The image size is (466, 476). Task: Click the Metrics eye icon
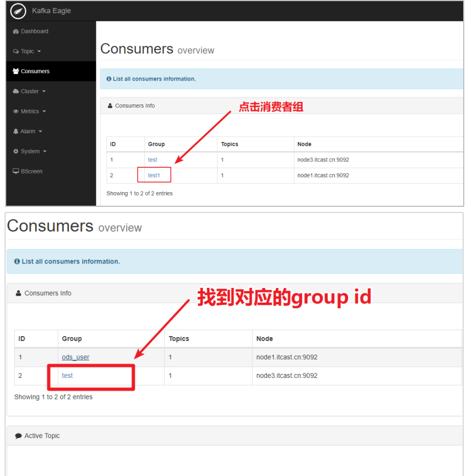16,111
